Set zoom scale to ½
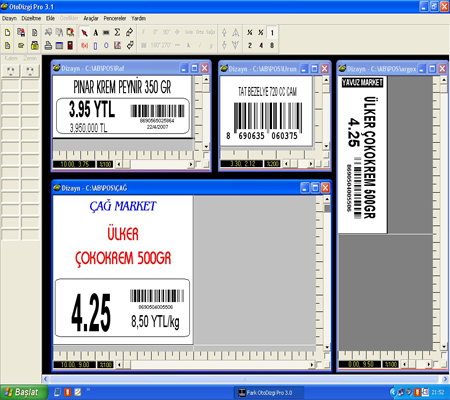 (261, 32)
